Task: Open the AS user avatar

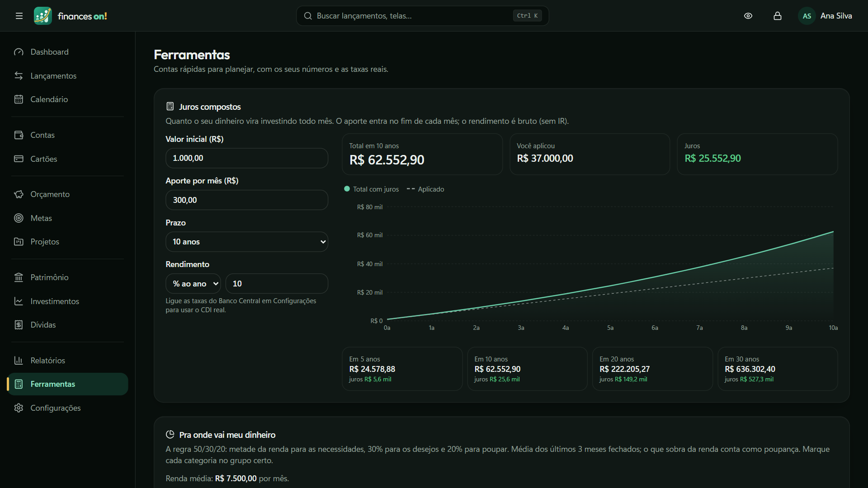Action: tap(807, 16)
